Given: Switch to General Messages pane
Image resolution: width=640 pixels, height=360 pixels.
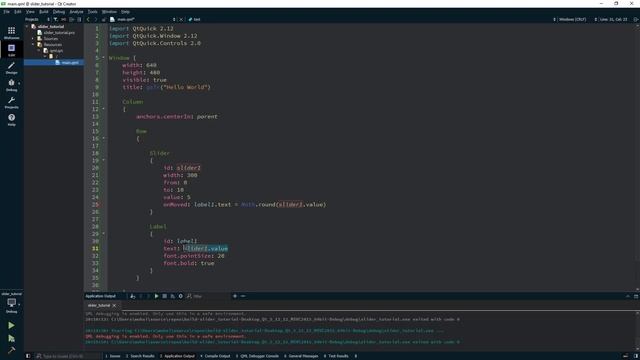Looking at the screenshot, I should click(301, 356).
